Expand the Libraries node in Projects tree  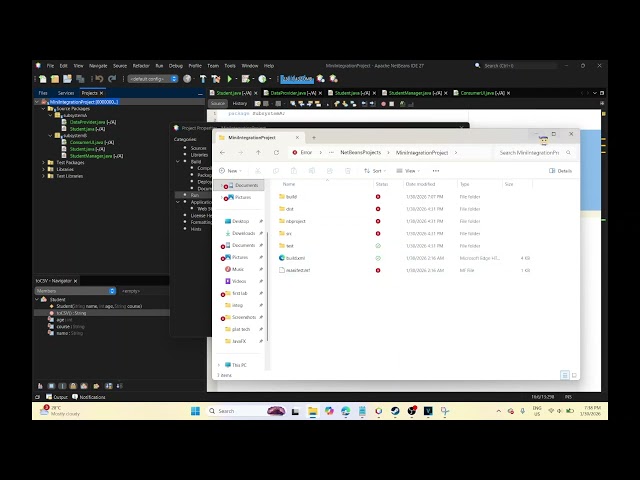coord(43,169)
